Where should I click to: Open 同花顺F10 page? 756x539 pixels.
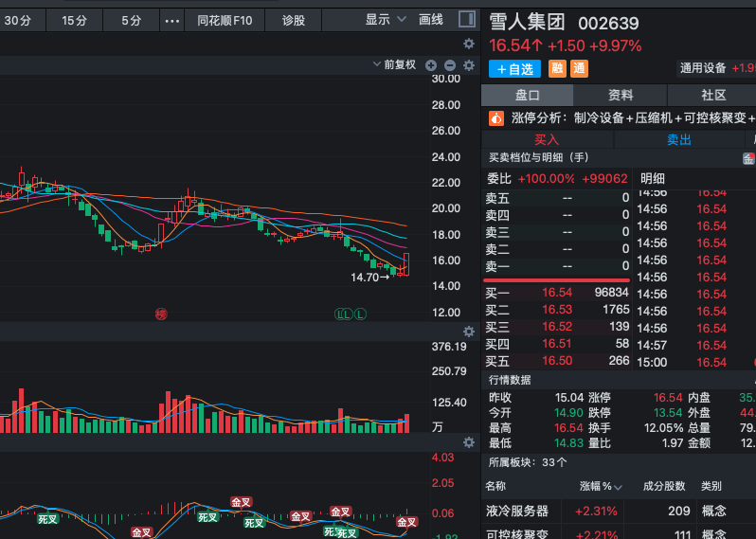[225, 21]
